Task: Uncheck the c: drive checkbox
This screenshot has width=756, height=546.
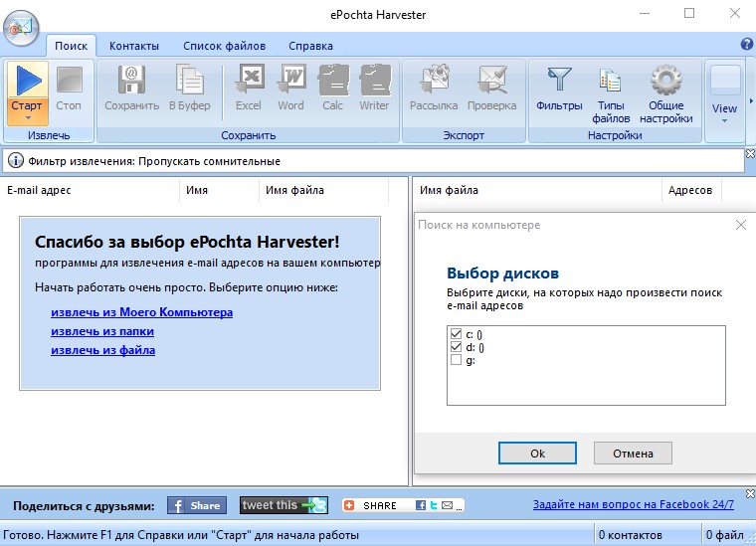Action: pyautogui.click(x=456, y=334)
